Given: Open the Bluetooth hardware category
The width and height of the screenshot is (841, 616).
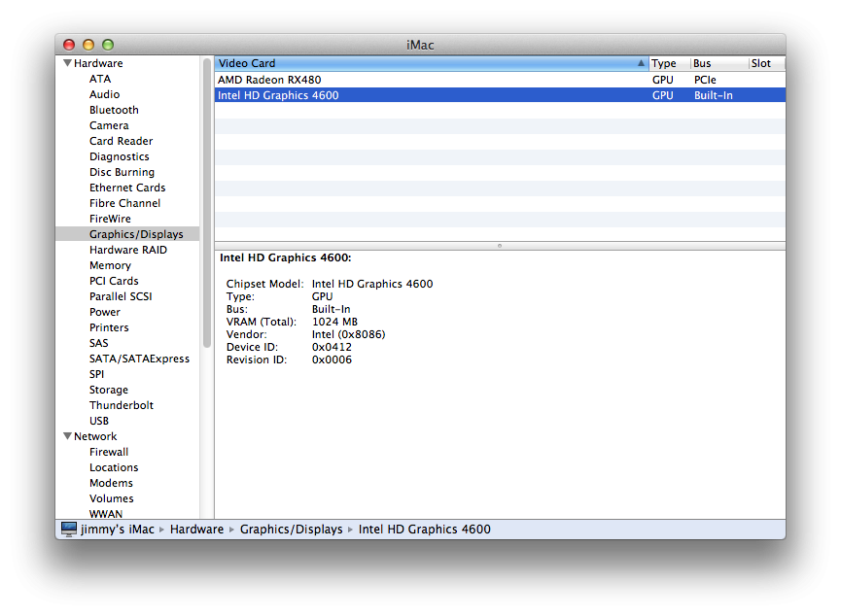Looking at the screenshot, I should click(x=114, y=110).
